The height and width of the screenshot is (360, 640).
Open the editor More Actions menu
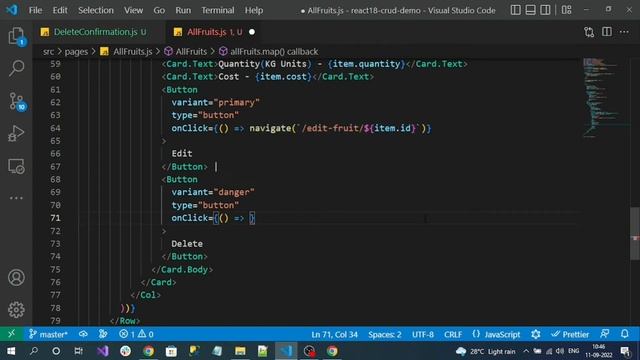tap(624, 32)
